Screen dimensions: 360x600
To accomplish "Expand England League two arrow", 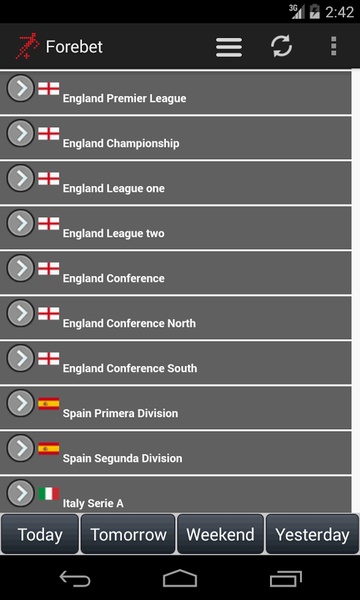I will (x=21, y=223).
